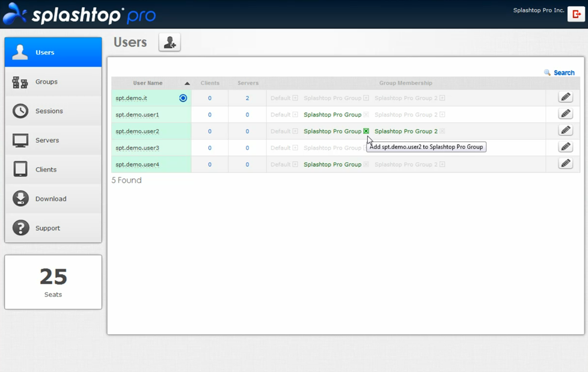Toggle sort arrow in User Name column
The height and width of the screenshot is (372, 588).
(x=187, y=84)
